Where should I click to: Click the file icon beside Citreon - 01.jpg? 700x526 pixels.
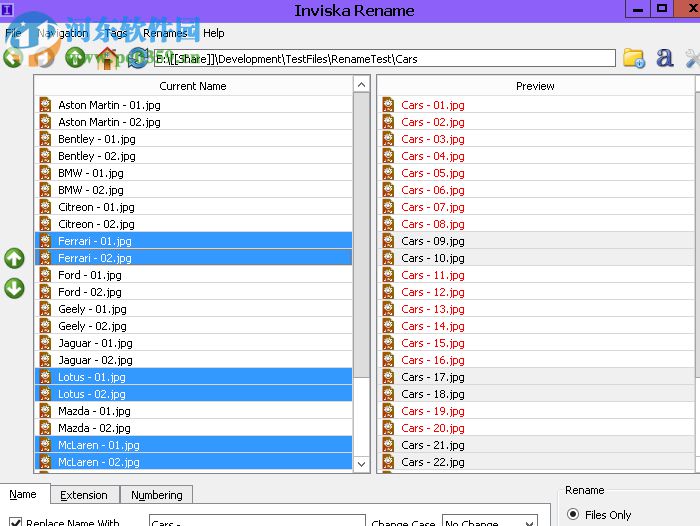tap(45, 207)
